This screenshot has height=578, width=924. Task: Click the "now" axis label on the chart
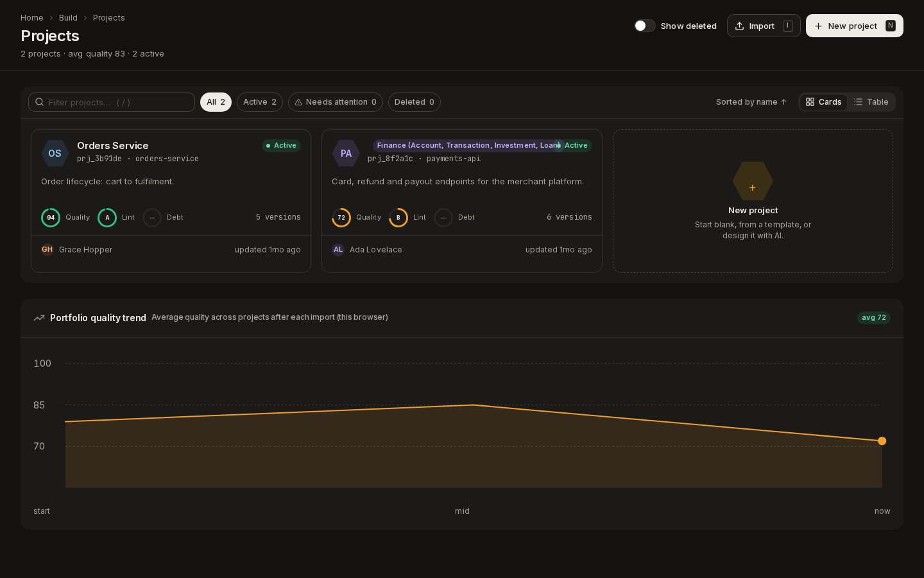(x=882, y=511)
